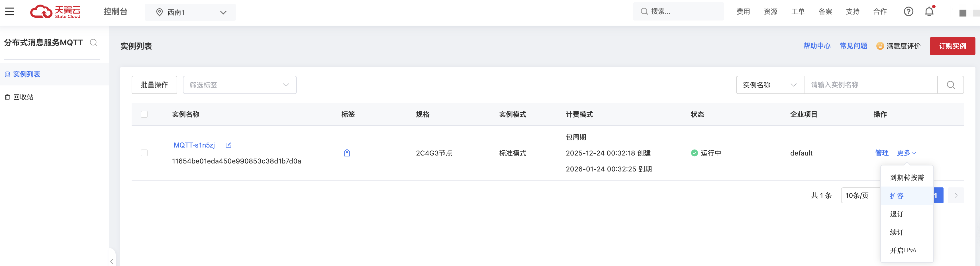
Task: Open the 实例名称 search type dropdown
Action: click(x=770, y=85)
